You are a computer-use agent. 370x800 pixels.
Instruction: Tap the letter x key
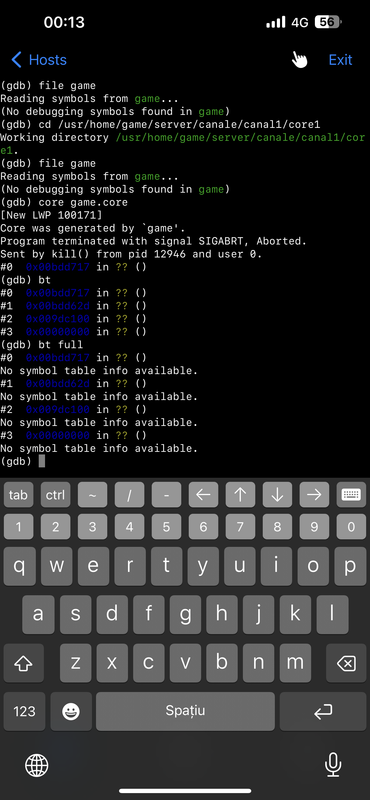pyautogui.click(x=112, y=663)
